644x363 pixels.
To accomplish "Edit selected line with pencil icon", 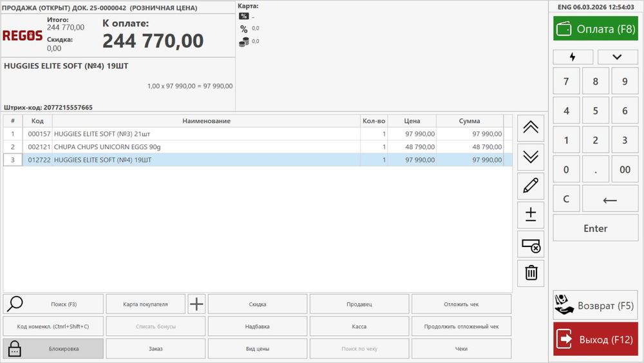I will (x=531, y=186).
